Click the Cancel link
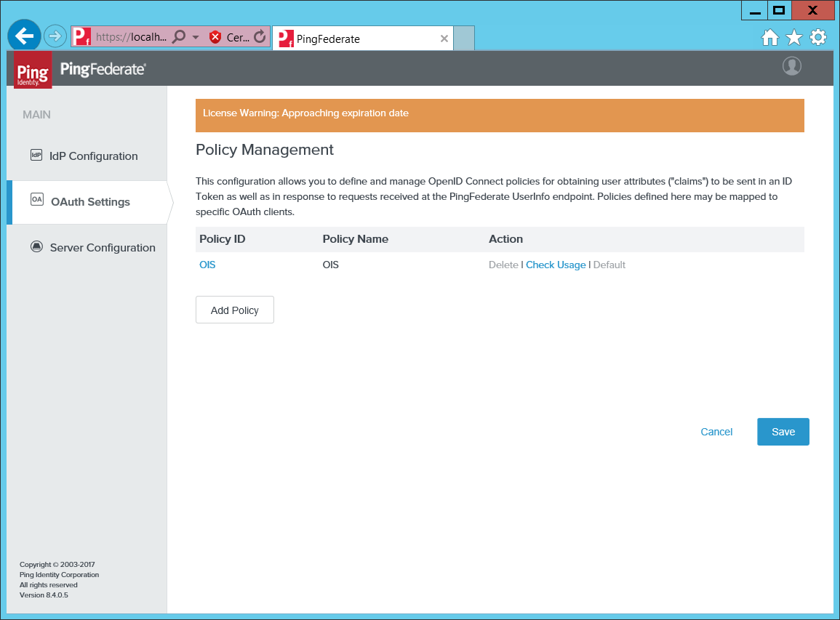Image resolution: width=840 pixels, height=620 pixels. pos(716,432)
